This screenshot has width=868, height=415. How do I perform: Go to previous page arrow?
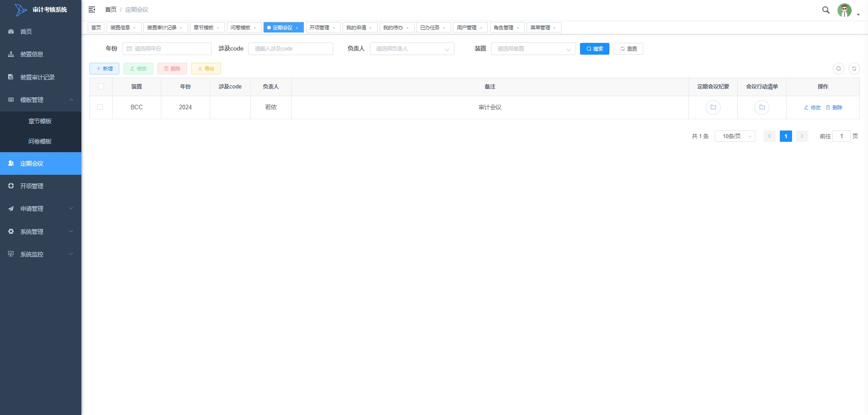tap(769, 136)
